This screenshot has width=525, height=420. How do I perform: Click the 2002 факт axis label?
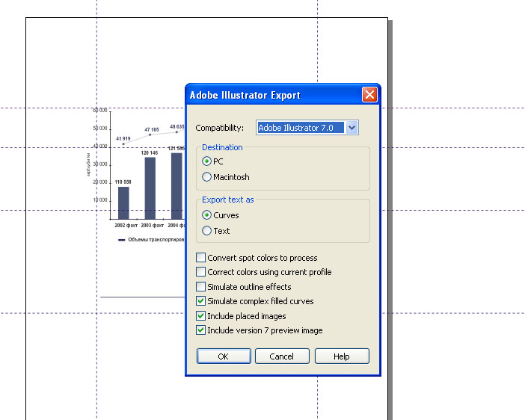pyautogui.click(x=126, y=225)
